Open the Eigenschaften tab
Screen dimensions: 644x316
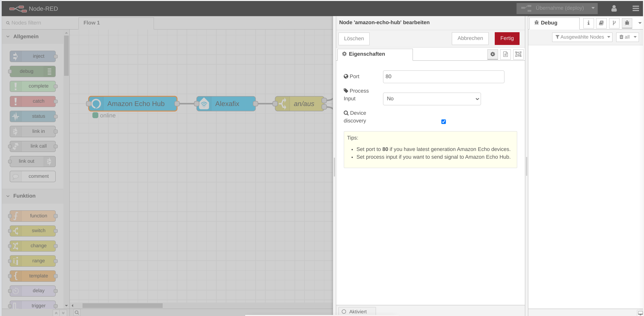[x=375, y=54]
